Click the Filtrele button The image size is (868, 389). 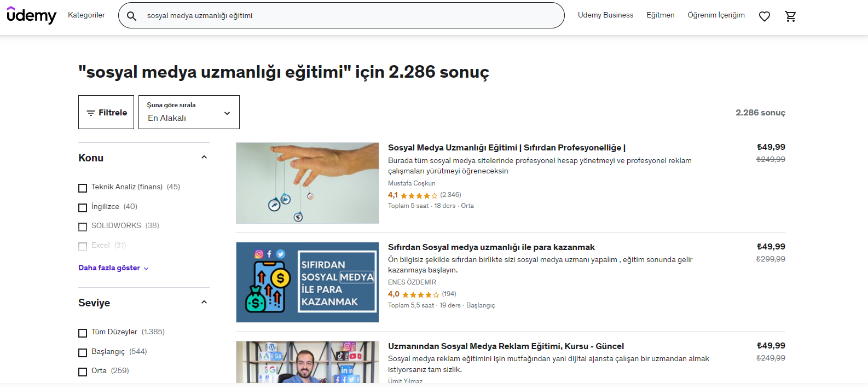106,112
